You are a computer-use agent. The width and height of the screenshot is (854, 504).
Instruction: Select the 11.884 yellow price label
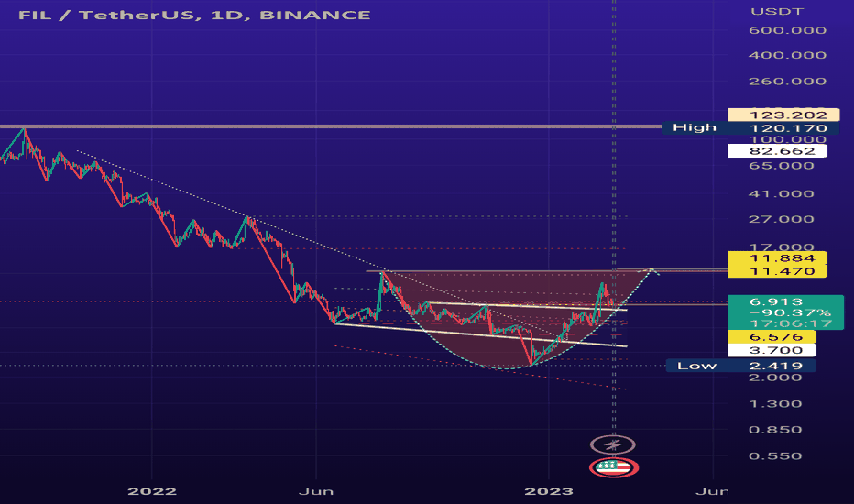pos(777,257)
